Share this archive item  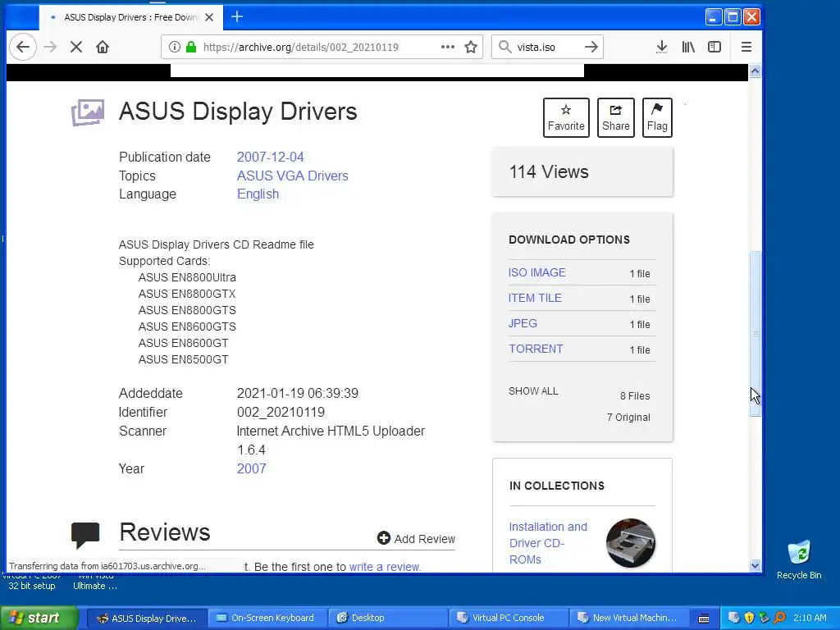pyautogui.click(x=615, y=117)
